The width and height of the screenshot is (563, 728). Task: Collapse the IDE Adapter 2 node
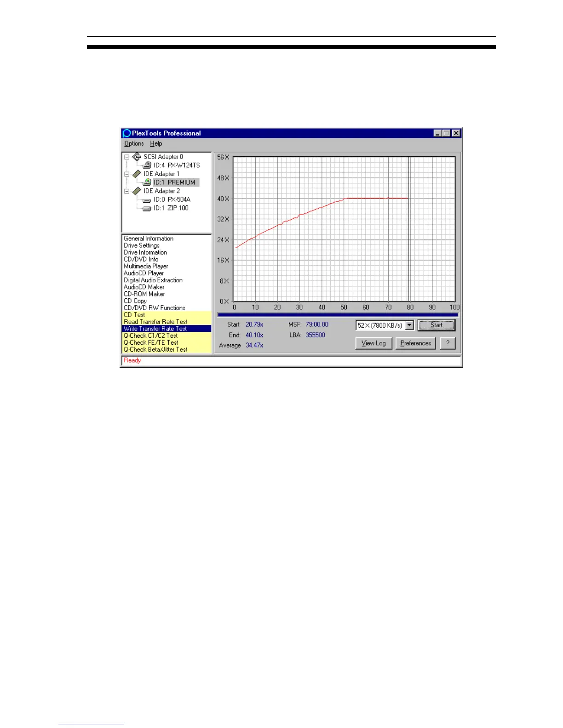coord(127,191)
